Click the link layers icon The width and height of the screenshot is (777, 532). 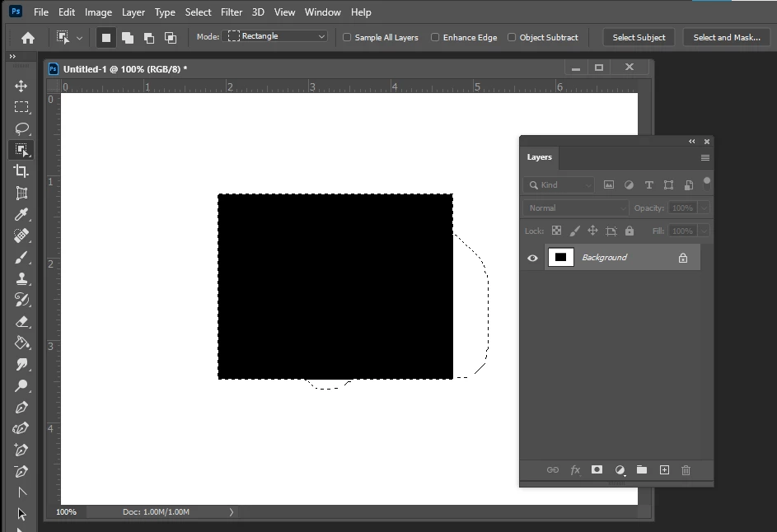(x=553, y=470)
